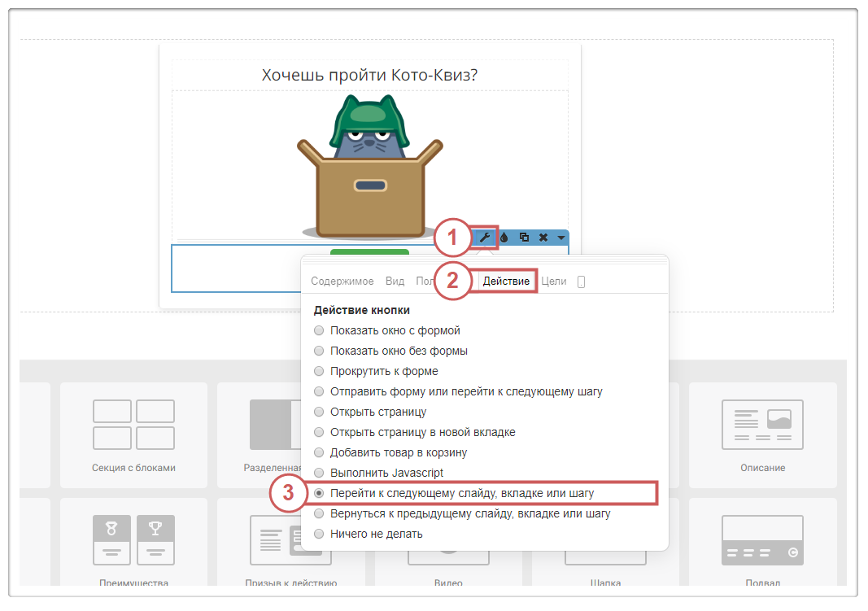Click the 'Хочешь пройти Кото-Квиз?' heading
868x611 pixels.
(369, 75)
